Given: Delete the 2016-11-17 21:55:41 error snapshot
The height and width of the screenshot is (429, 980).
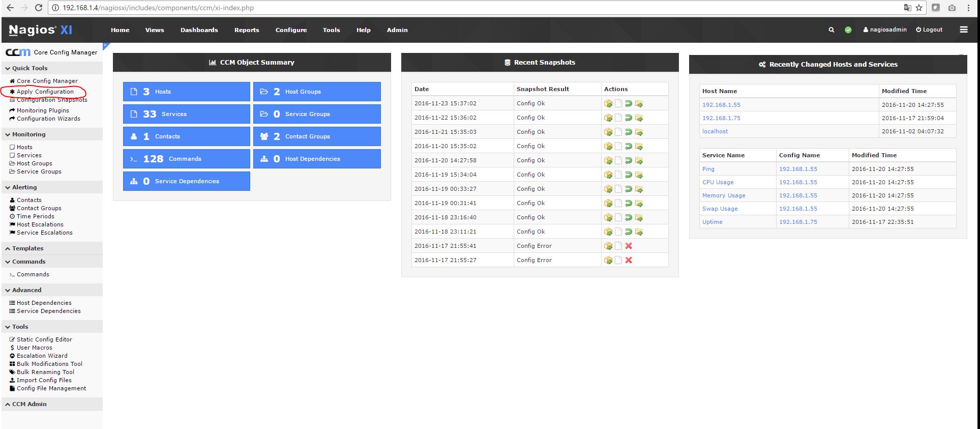Looking at the screenshot, I should 629,246.
